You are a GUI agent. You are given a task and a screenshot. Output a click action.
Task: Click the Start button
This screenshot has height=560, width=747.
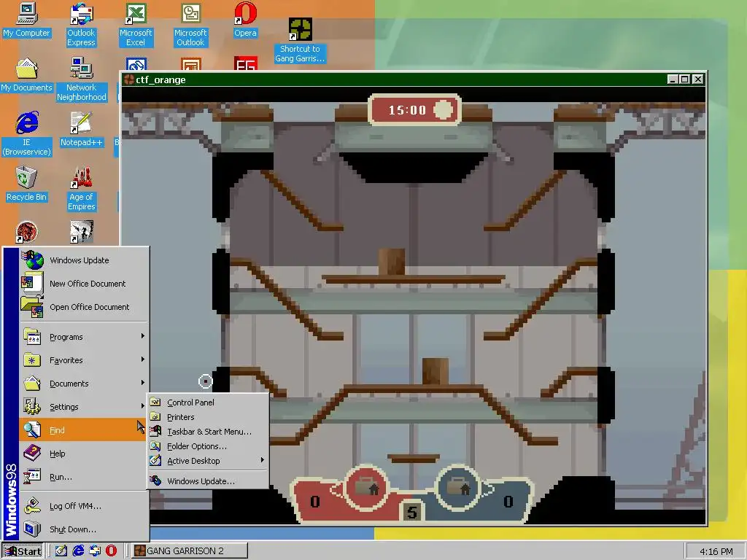(x=23, y=551)
